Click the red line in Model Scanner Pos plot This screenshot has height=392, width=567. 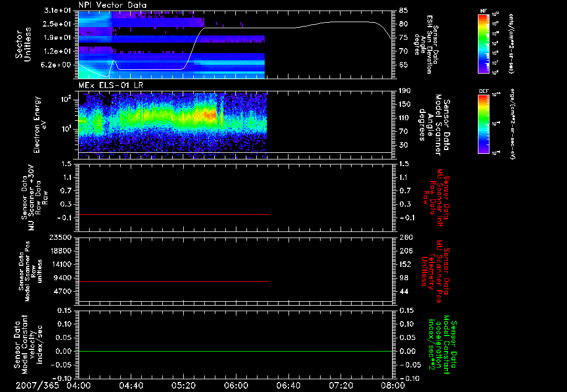coord(174,281)
